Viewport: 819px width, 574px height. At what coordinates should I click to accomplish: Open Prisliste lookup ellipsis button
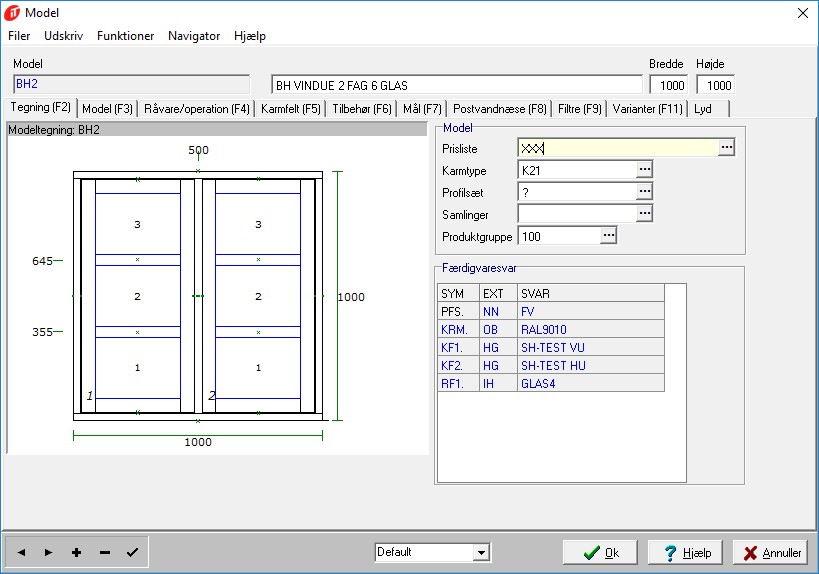click(727, 148)
